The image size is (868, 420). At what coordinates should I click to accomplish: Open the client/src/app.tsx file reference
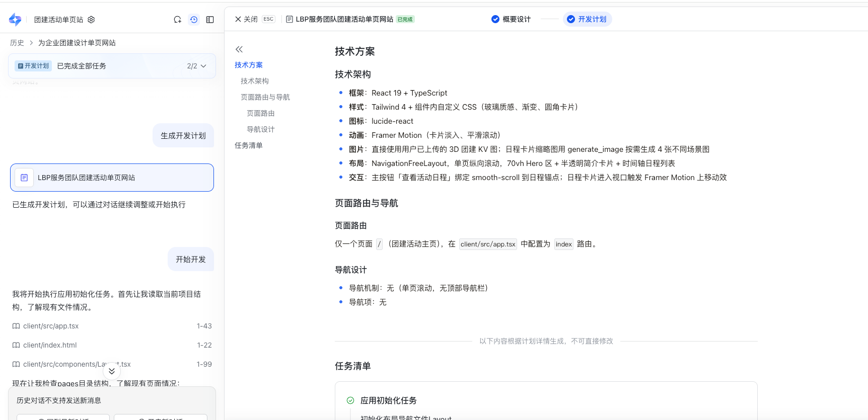tap(51, 326)
